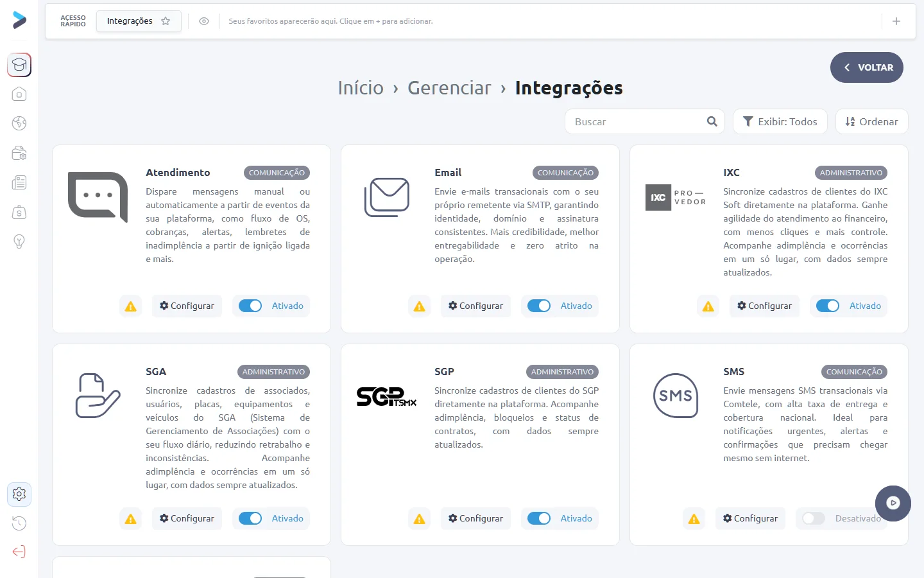Viewport: 924px width, 578px height.
Task: Open the Integrações quick access tab
Action: 139,21
